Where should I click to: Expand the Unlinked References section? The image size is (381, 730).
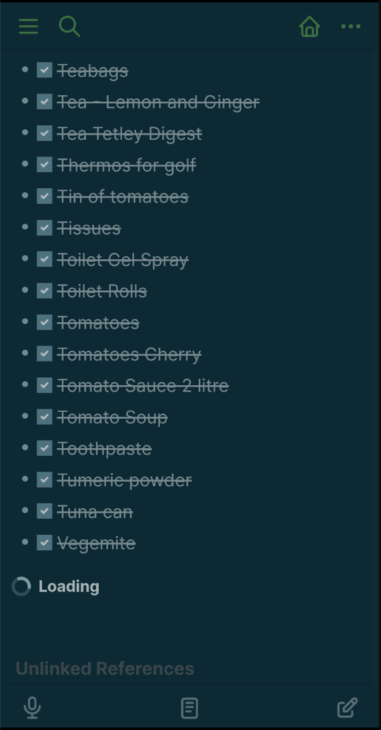click(x=105, y=669)
